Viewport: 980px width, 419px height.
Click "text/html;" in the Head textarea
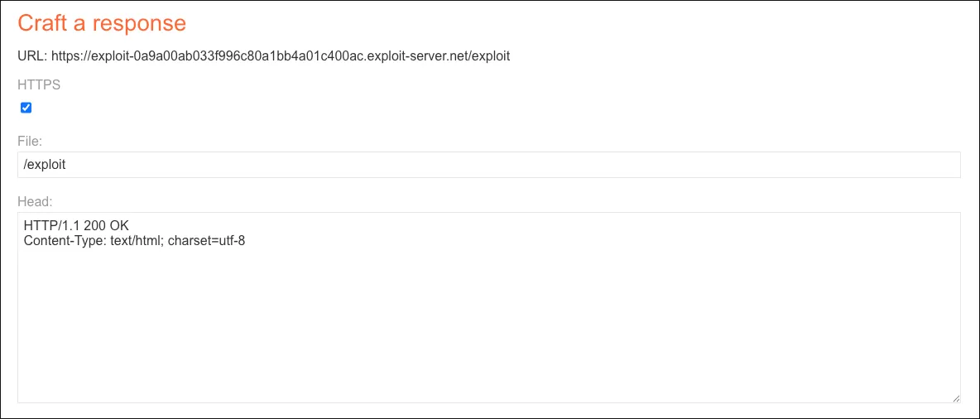click(x=137, y=241)
